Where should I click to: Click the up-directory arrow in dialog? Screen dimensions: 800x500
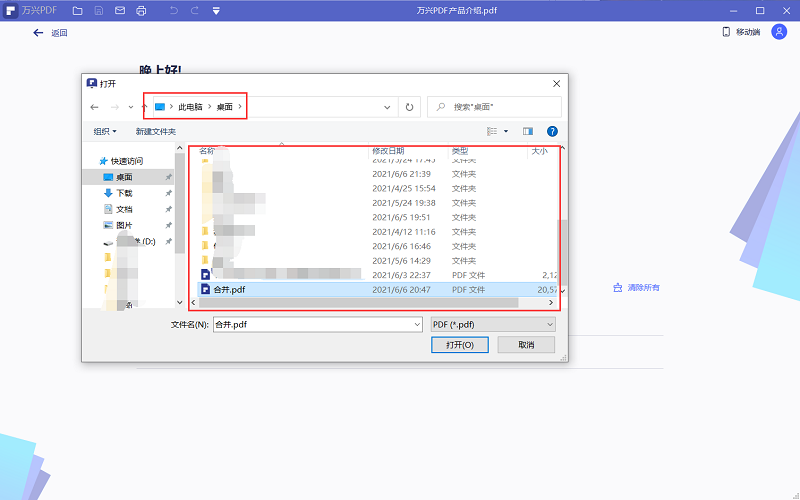[144, 106]
